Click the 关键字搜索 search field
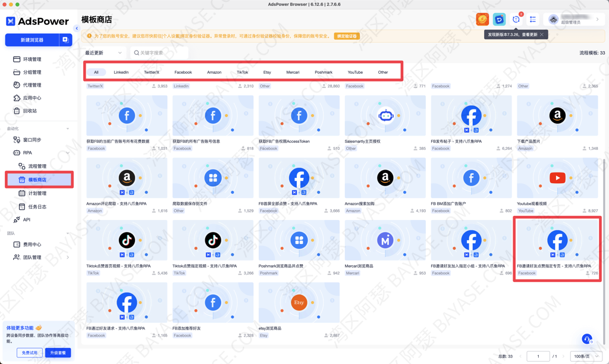This screenshot has width=609, height=364. 159,53
